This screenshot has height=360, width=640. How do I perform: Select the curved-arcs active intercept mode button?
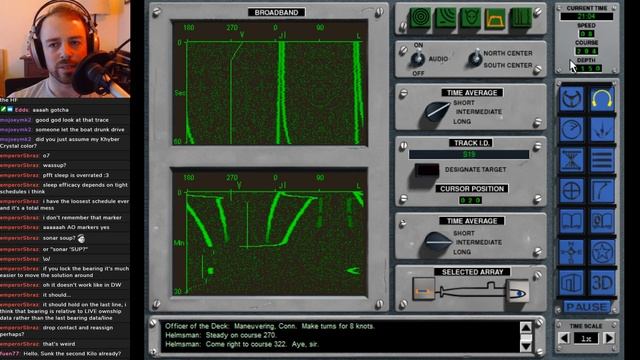(x=445, y=18)
